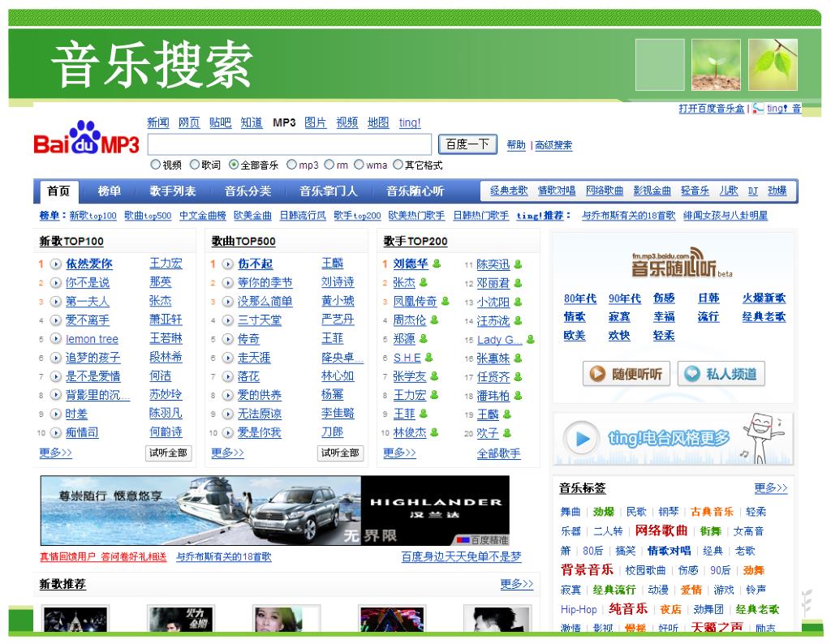Click the 80年代 radio genre link
Viewport: 831px width, 644px height.
(x=580, y=298)
